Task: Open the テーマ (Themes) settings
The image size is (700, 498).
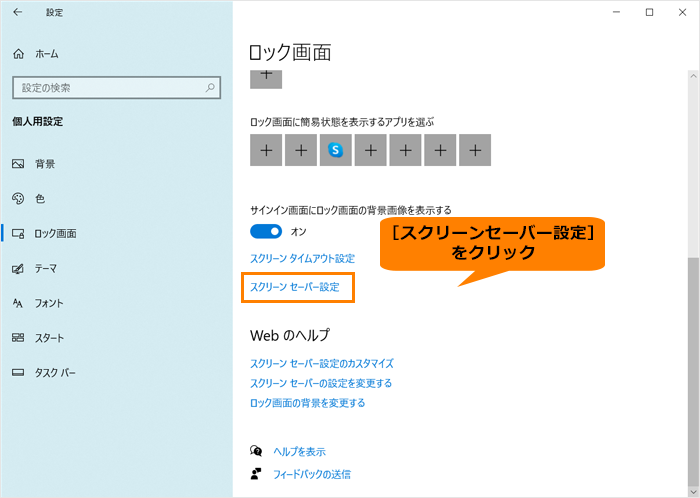Action: point(47,268)
